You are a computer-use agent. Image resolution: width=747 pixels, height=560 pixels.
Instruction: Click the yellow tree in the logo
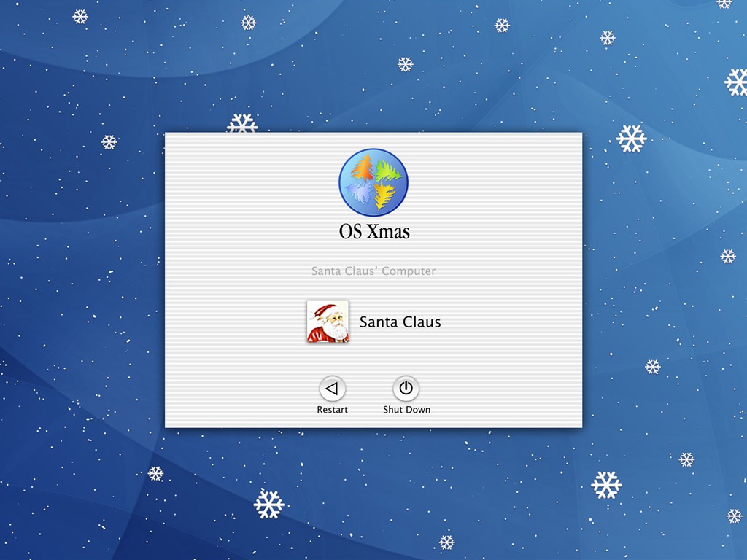click(384, 195)
